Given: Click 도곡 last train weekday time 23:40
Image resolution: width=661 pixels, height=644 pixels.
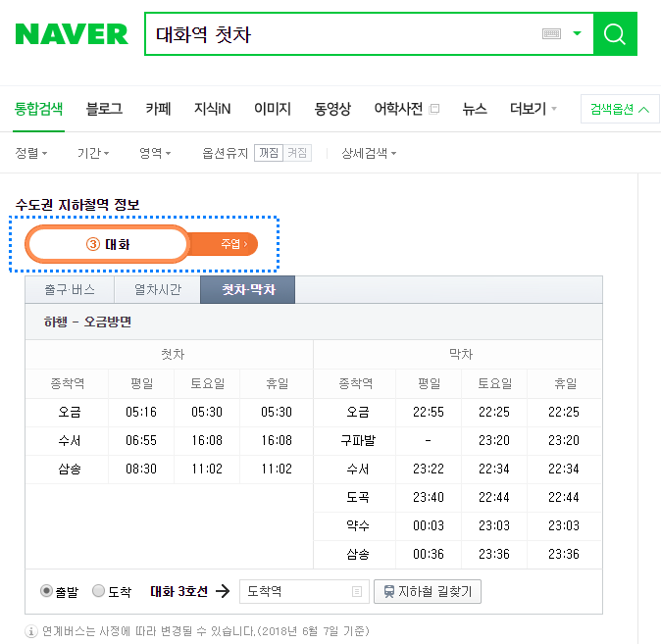Looking at the screenshot, I should pyautogui.click(x=429, y=497).
